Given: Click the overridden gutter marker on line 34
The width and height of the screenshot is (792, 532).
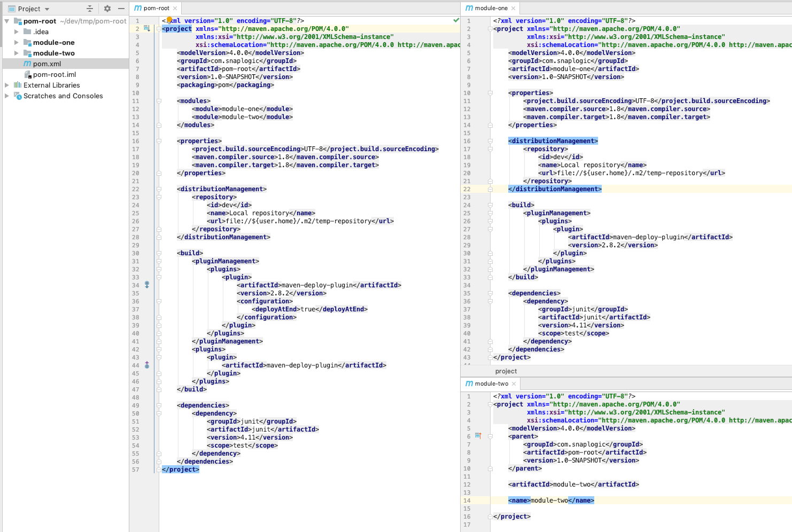Looking at the screenshot, I should pyautogui.click(x=147, y=285).
